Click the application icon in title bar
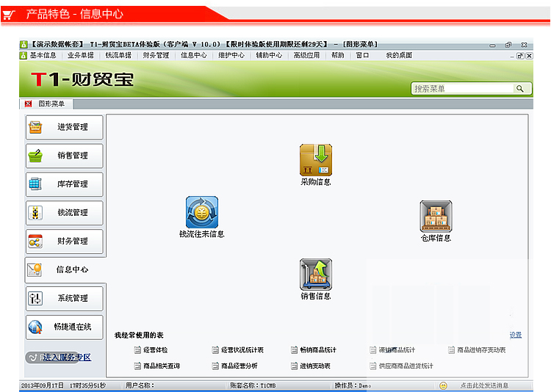 [24, 44]
